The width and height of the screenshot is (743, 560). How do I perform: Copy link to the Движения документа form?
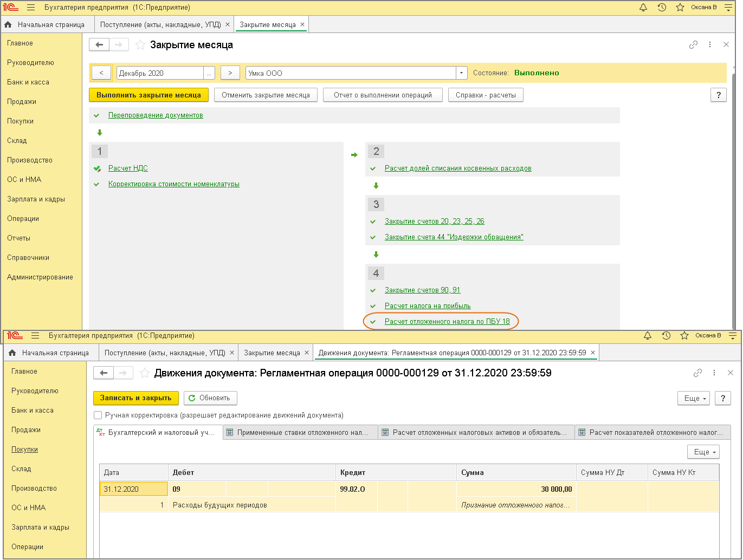point(697,373)
